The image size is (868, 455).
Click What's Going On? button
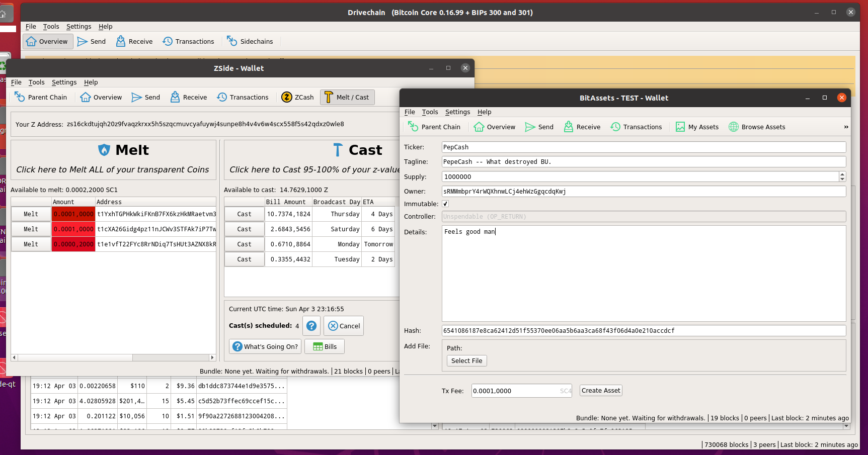(265, 346)
